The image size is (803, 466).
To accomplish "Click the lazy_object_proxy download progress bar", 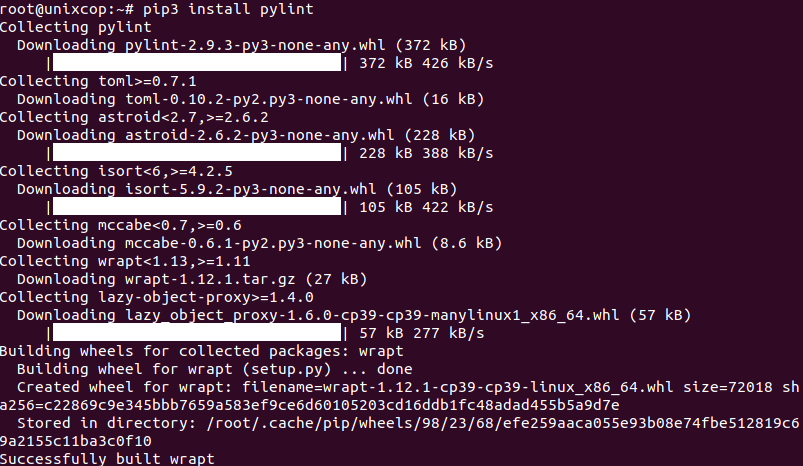I will point(197,333).
